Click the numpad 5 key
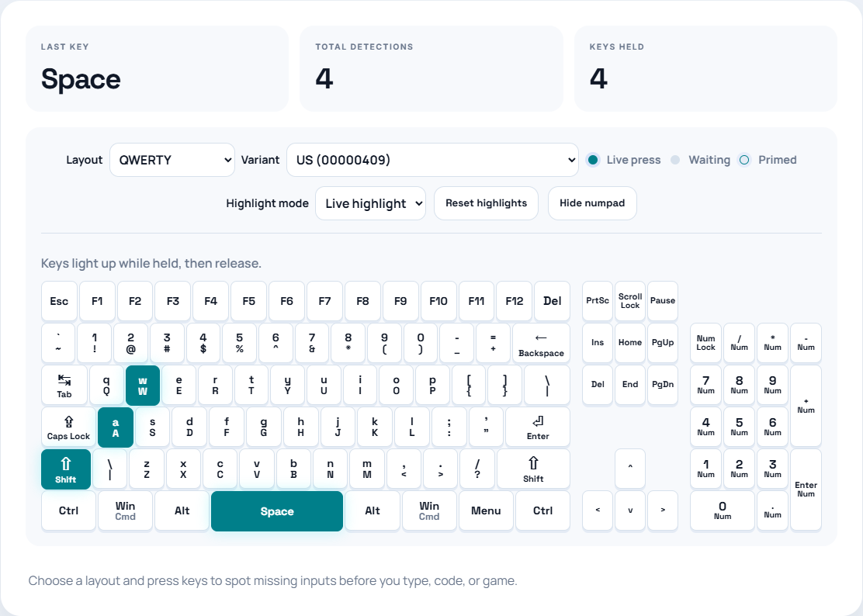This screenshot has height=616, width=863. tap(739, 427)
